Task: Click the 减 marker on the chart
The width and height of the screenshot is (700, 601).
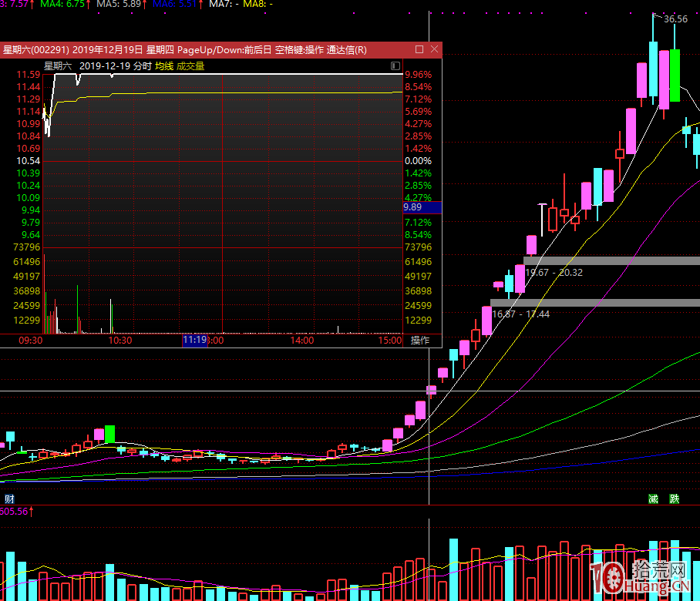Action: 653,499
